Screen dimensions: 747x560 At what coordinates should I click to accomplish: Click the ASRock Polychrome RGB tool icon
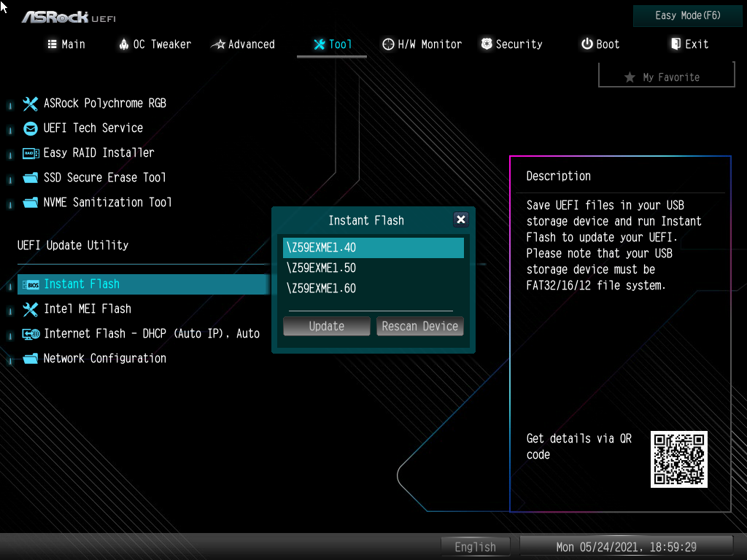click(31, 104)
